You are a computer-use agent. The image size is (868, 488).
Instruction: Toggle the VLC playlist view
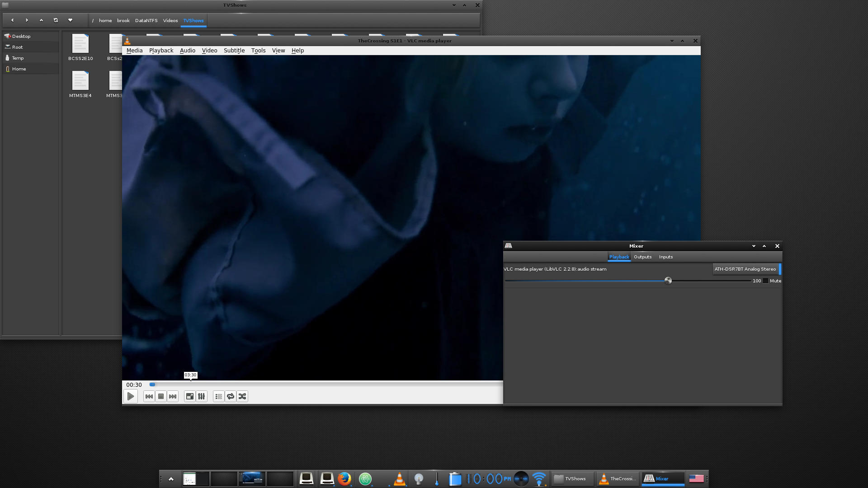pos(219,396)
